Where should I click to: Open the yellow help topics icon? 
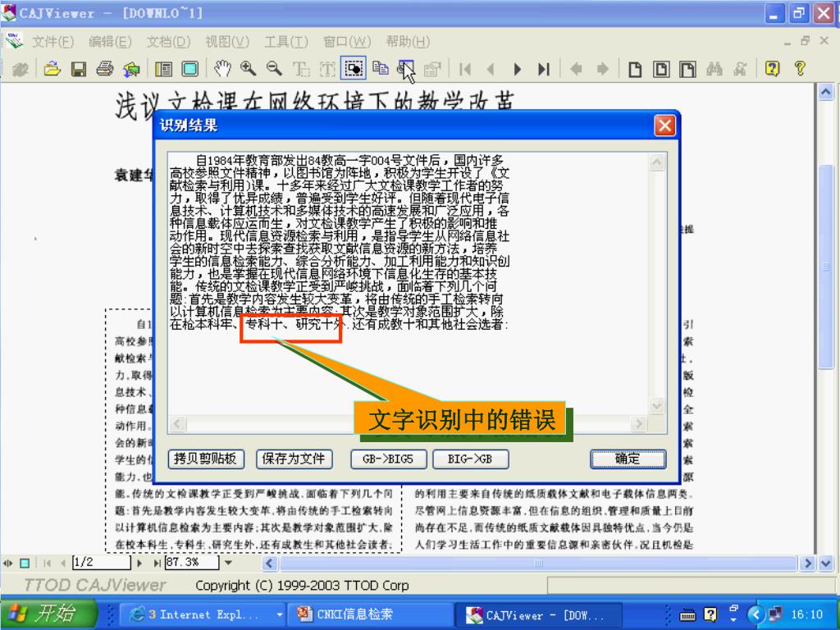click(772, 69)
